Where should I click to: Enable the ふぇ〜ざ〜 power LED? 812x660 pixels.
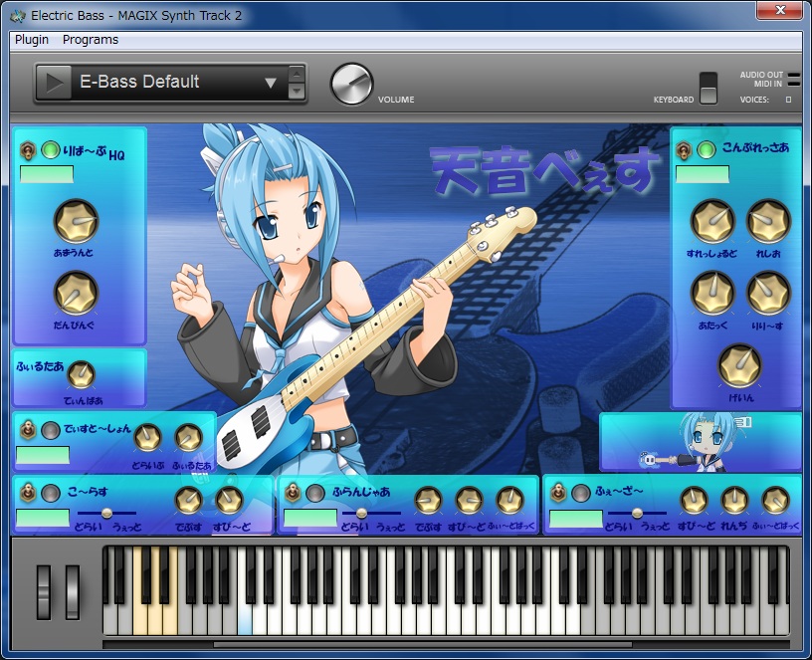(581, 493)
